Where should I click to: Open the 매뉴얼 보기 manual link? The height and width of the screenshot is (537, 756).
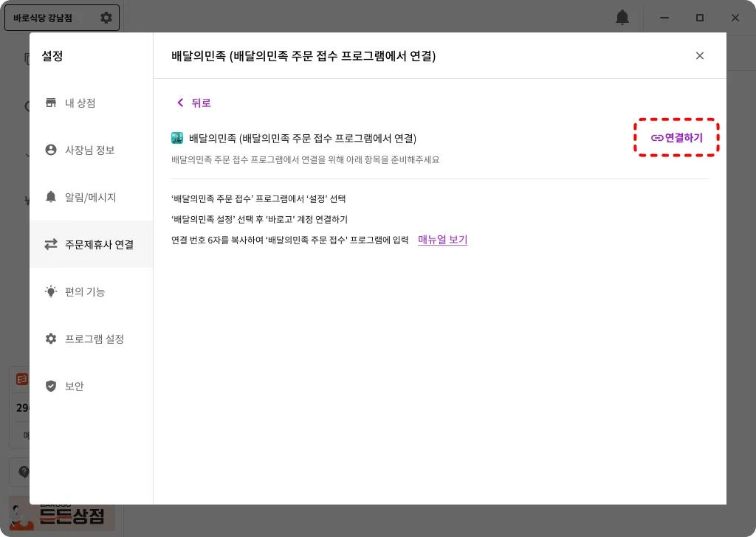(x=443, y=239)
